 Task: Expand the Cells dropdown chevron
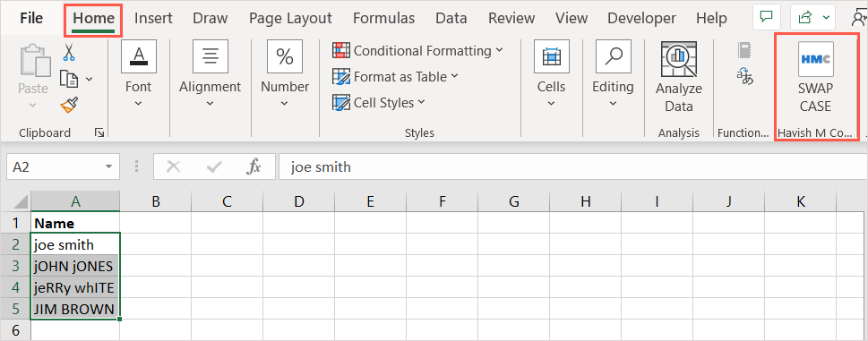(x=552, y=103)
